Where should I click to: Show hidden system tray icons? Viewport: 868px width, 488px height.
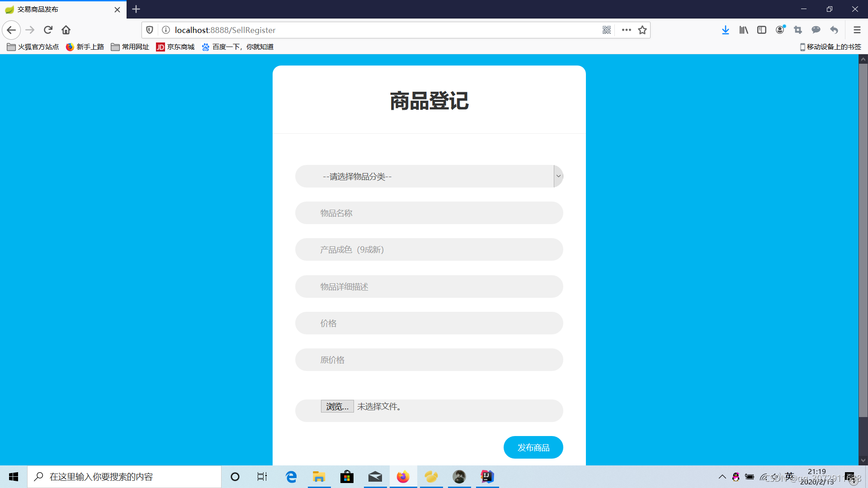[x=722, y=477]
